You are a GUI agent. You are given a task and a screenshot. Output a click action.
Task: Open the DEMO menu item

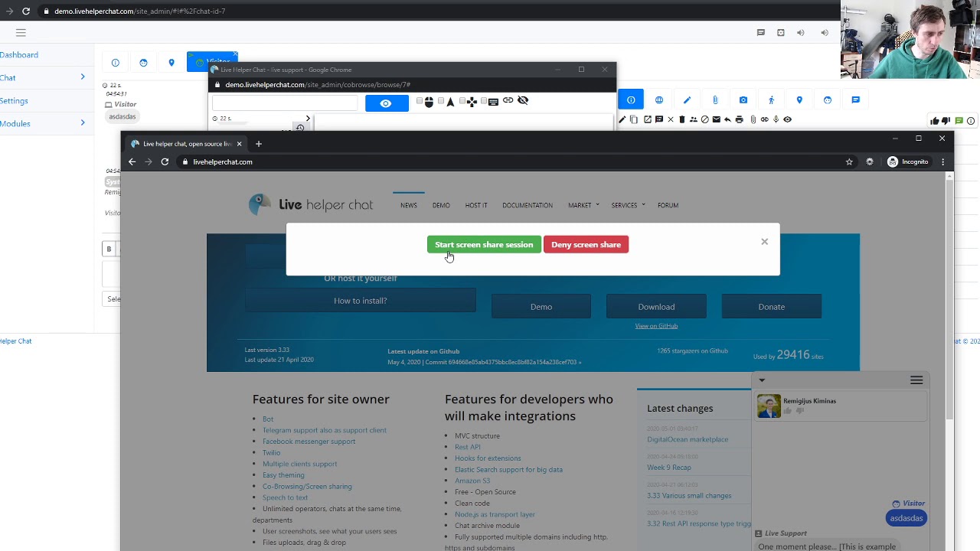[x=441, y=205]
